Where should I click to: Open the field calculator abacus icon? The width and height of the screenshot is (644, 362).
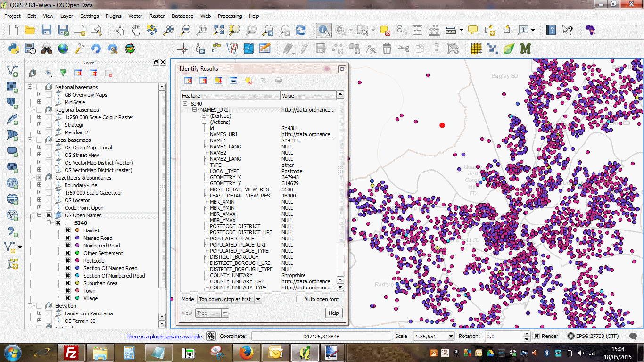pyautogui.click(x=435, y=30)
